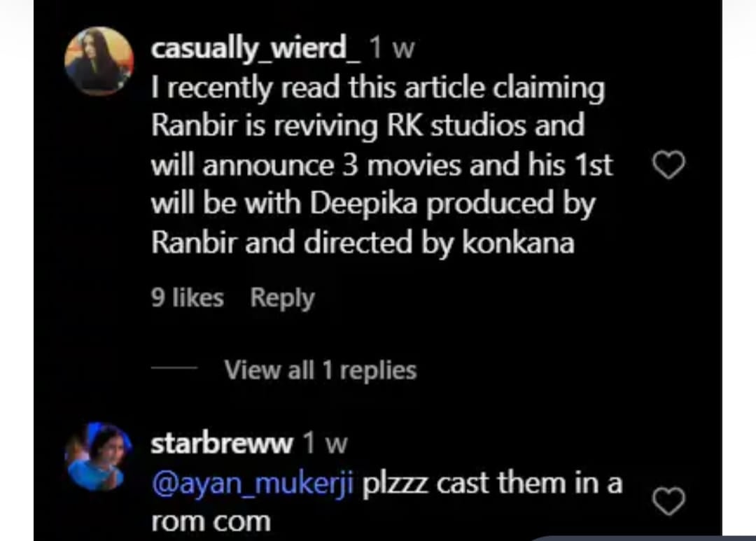Expand 'View all 1 replies'
The height and width of the screenshot is (541, 756).
(320, 370)
